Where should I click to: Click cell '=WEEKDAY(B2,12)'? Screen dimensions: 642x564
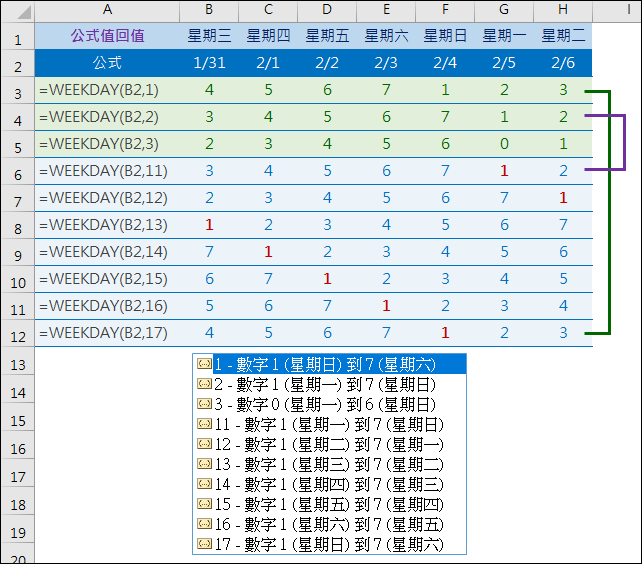click(x=107, y=198)
